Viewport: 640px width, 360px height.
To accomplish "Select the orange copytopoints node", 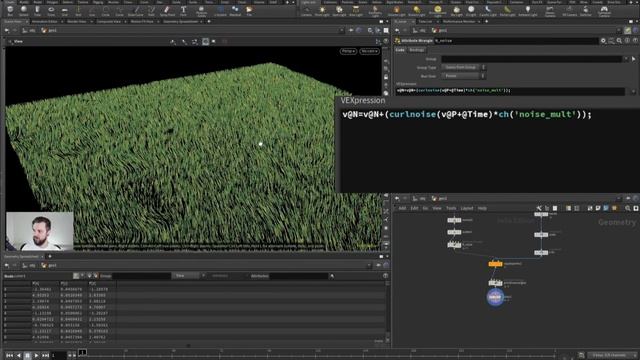I will (x=495, y=264).
